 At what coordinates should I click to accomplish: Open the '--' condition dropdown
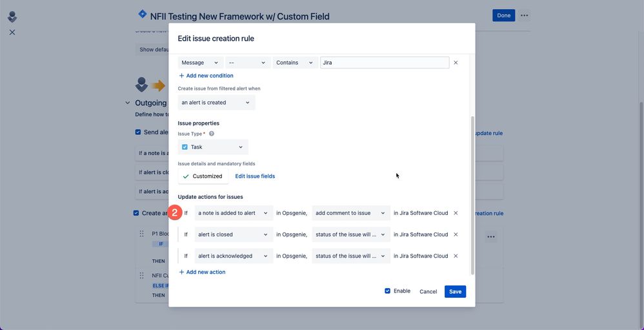coord(248,63)
